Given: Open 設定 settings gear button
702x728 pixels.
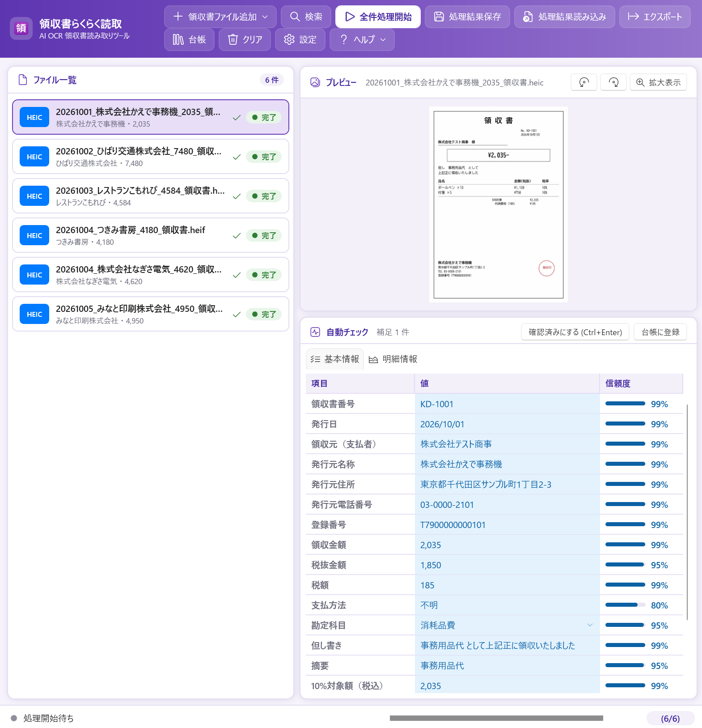Looking at the screenshot, I should pyautogui.click(x=300, y=40).
